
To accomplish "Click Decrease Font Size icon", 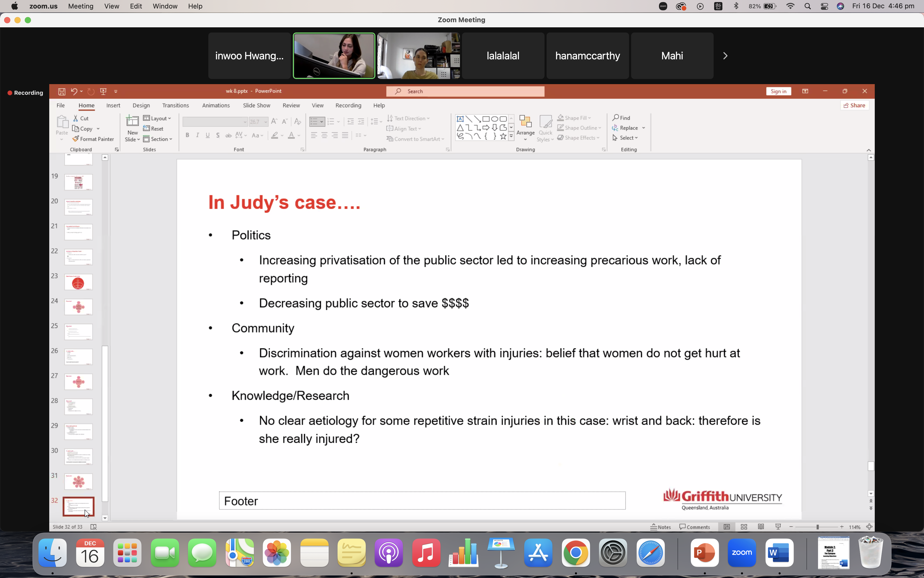I will 284,122.
